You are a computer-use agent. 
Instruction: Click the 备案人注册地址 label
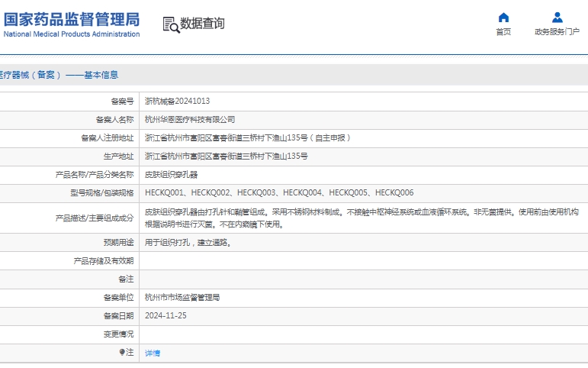pos(108,138)
